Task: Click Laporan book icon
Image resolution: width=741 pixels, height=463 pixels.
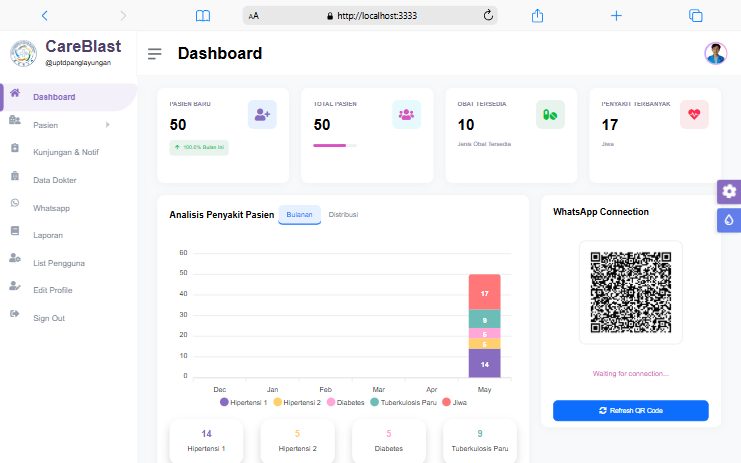Action: 15,231
